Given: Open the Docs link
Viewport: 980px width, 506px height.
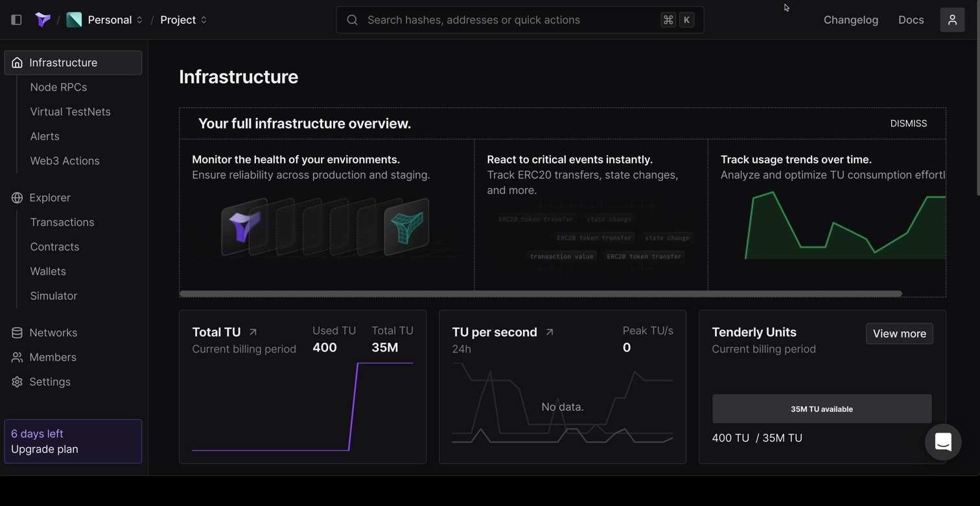Looking at the screenshot, I should tap(911, 20).
